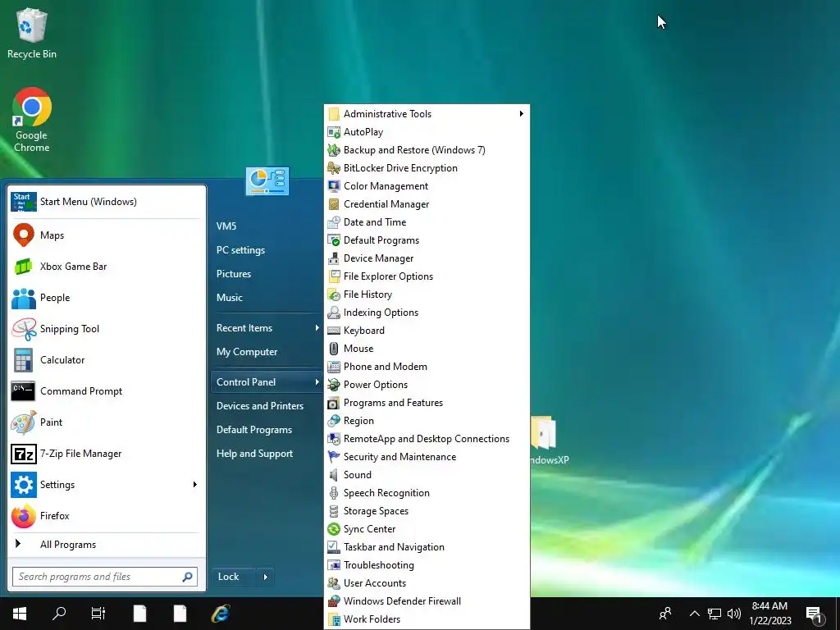Click the network tray icon

[x=714, y=614]
